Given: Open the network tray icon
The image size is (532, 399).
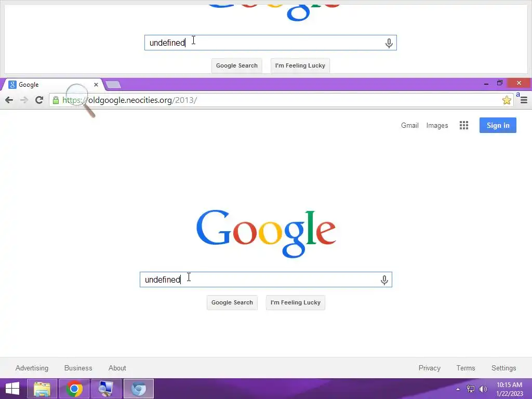Looking at the screenshot, I should point(471,389).
